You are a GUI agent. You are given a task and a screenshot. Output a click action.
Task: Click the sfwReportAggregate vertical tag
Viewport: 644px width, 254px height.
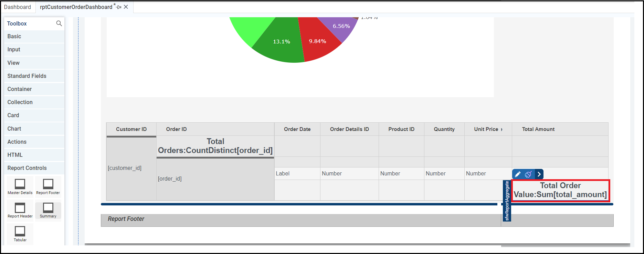point(507,201)
